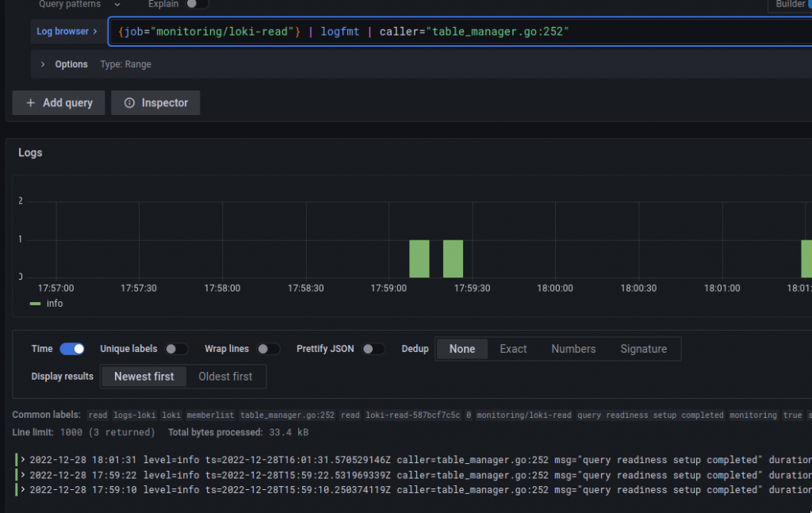Select Signature dedup mode
Screen dimensions: 812x513
643,348
